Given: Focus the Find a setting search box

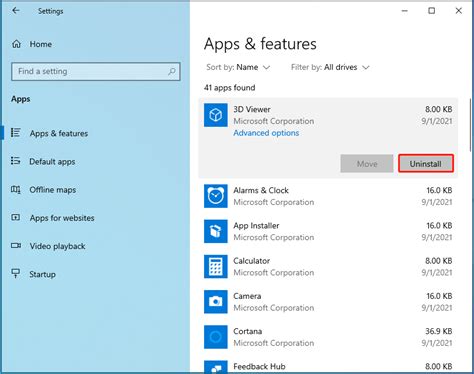Looking at the screenshot, I should point(96,71).
